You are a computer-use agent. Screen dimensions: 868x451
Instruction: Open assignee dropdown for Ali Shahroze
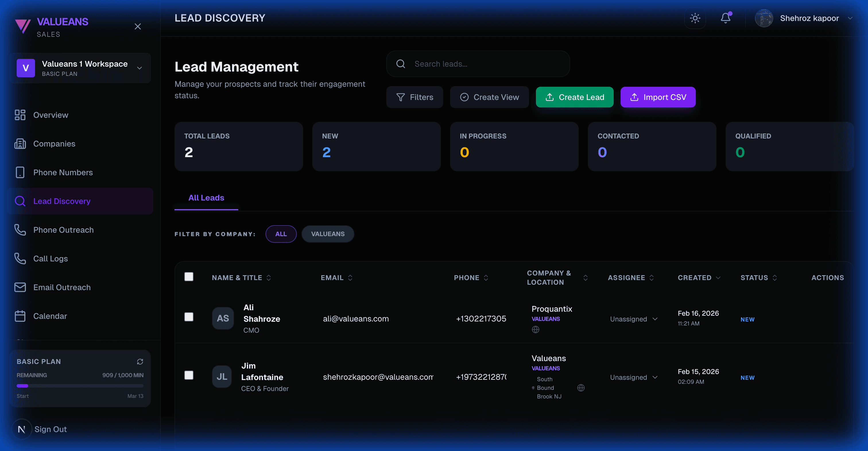click(633, 319)
